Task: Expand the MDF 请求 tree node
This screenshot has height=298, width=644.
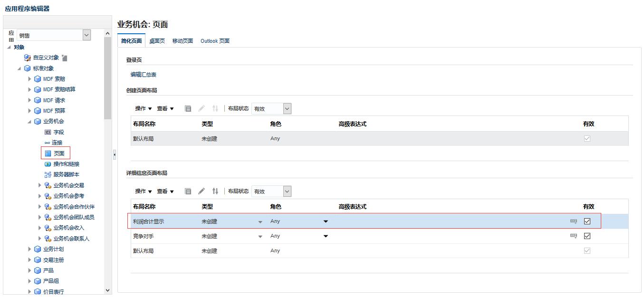Action: [x=30, y=100]
